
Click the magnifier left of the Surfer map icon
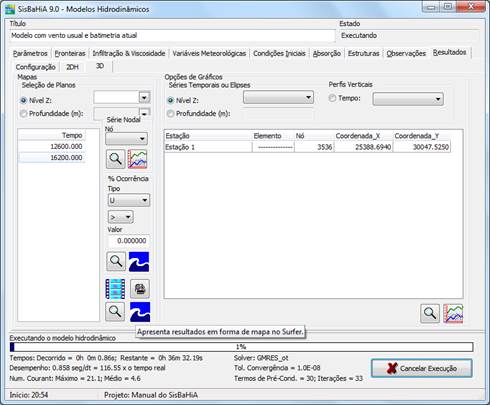pyautogui.click(x=115, y=312)
